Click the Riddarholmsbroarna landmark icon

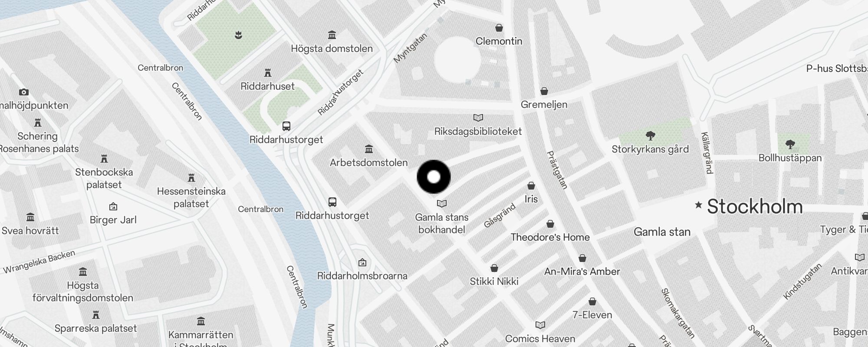(362, 262)
